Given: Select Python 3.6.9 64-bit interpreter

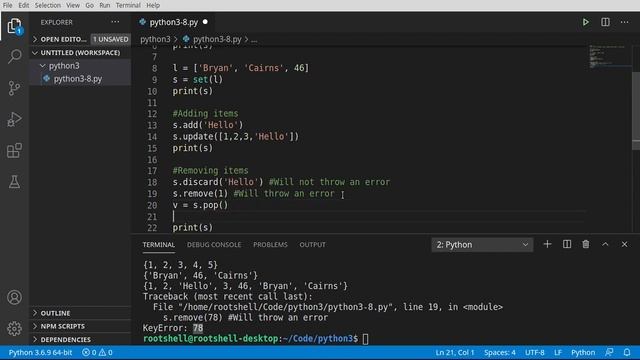Looking at the screenshot, I should 40,352.
